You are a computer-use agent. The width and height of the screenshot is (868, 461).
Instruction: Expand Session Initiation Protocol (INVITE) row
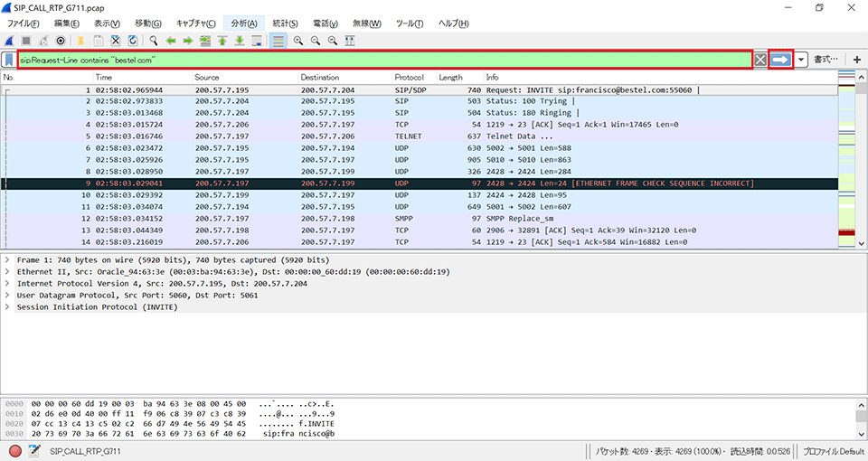pyautogui.click(x=7, y=306)
